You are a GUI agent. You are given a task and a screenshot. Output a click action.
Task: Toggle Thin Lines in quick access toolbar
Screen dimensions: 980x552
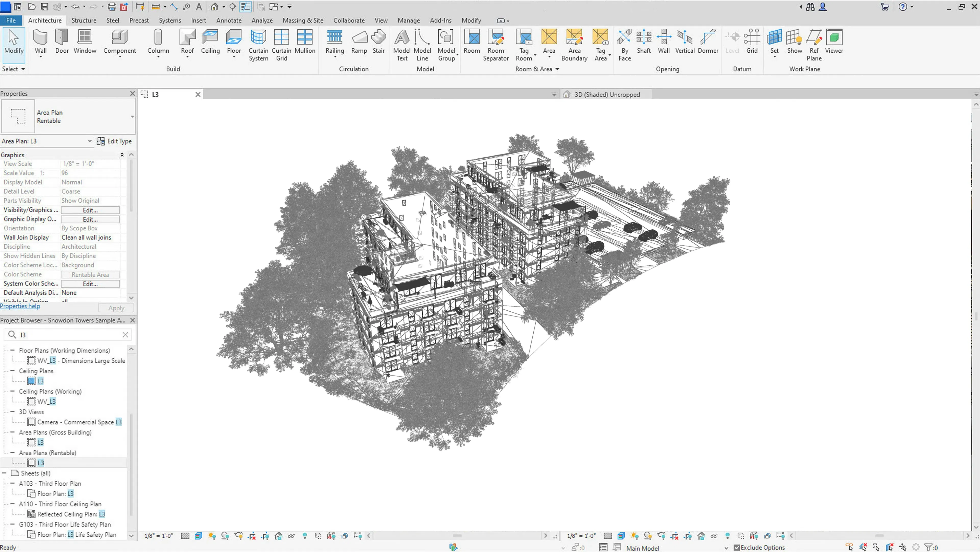click(x=246, y=6)
